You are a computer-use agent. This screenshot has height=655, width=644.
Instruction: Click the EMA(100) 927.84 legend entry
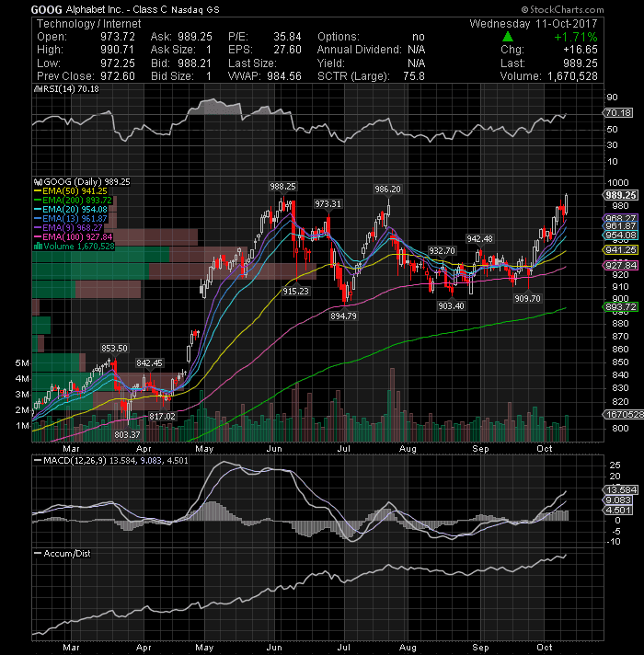click(x=73, y=236)
